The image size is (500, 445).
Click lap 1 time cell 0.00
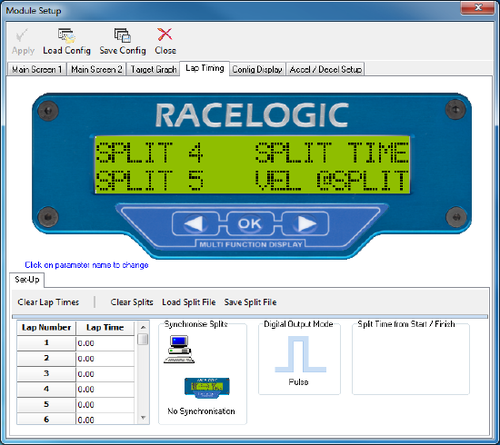click(x=105, y=343)
